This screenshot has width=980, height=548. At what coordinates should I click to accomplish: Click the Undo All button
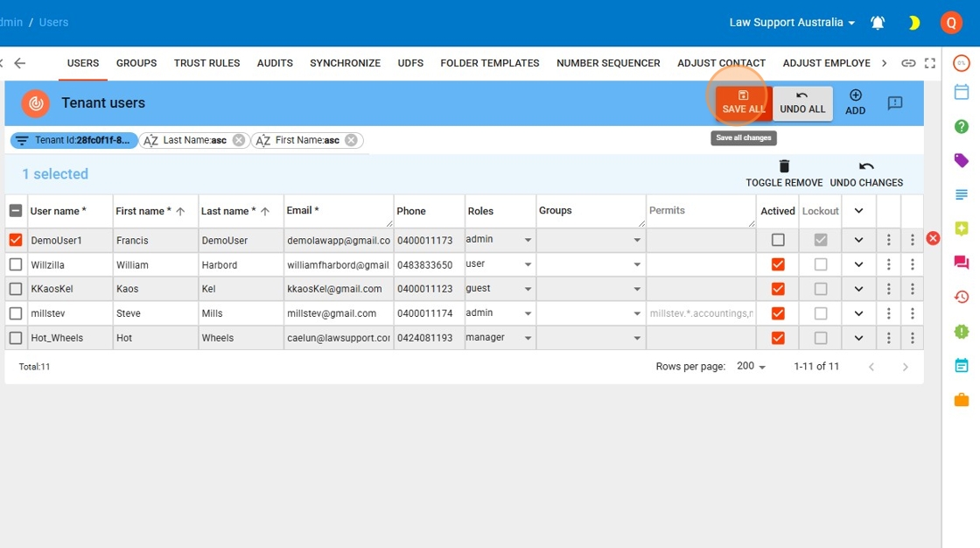click(x=802, y=102)
